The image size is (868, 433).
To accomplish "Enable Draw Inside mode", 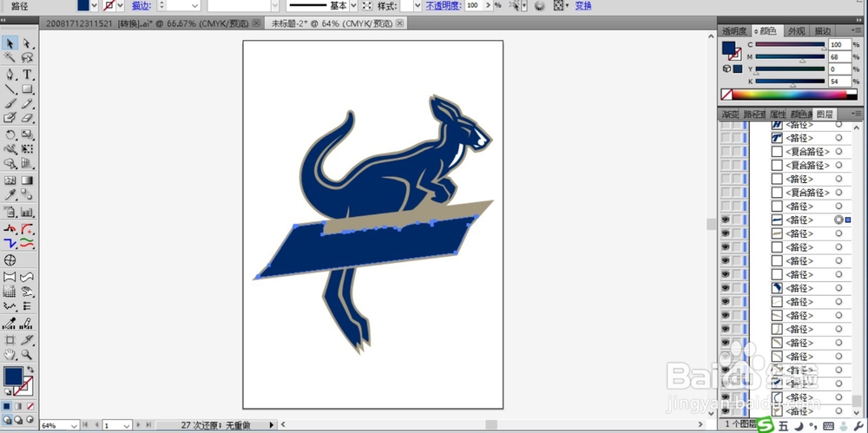I will 30,420.
